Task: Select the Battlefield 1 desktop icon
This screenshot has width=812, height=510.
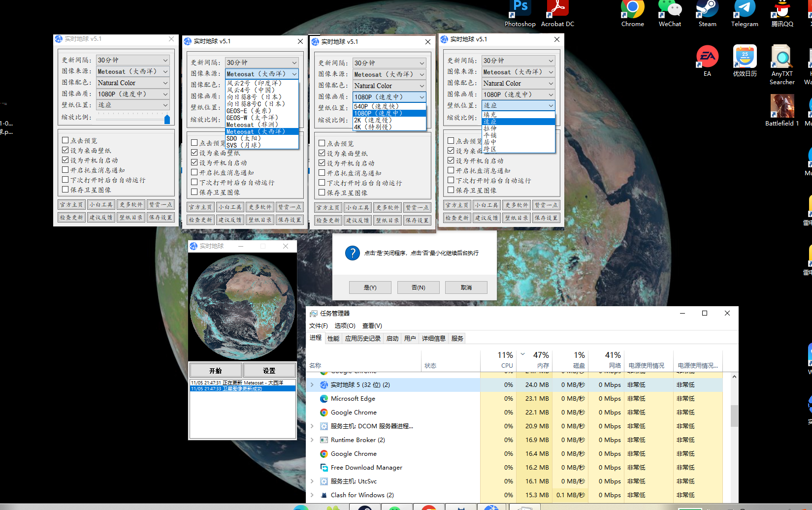Action: (782, 106)
